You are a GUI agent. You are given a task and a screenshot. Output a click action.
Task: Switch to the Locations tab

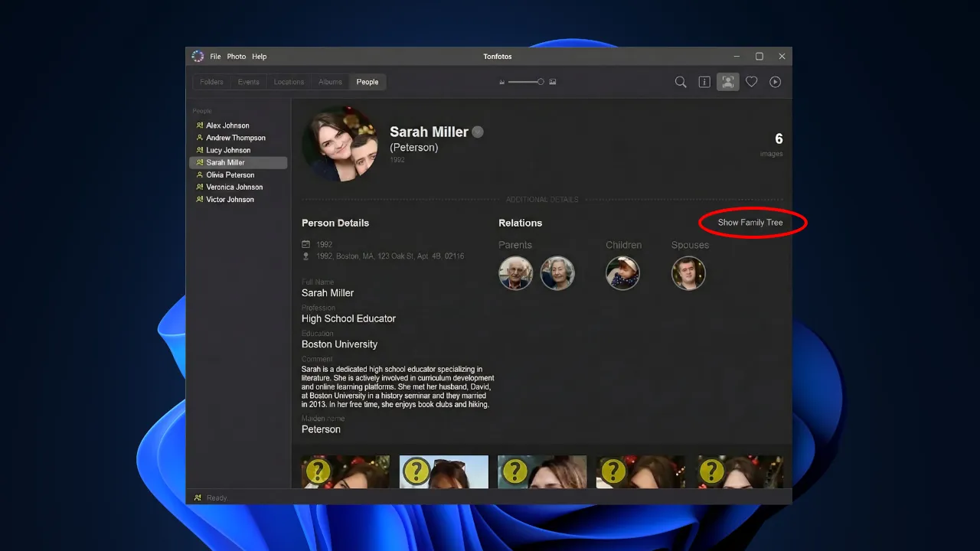click(289, 82)
